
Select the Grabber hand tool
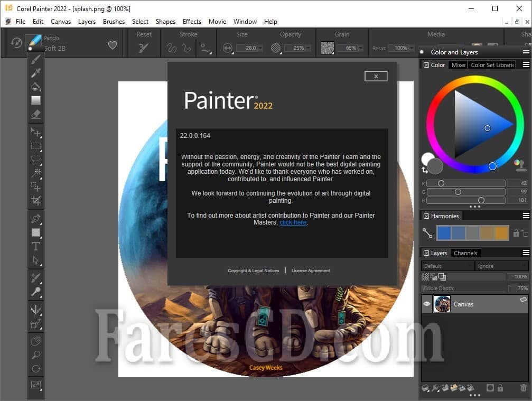[35, 341]
